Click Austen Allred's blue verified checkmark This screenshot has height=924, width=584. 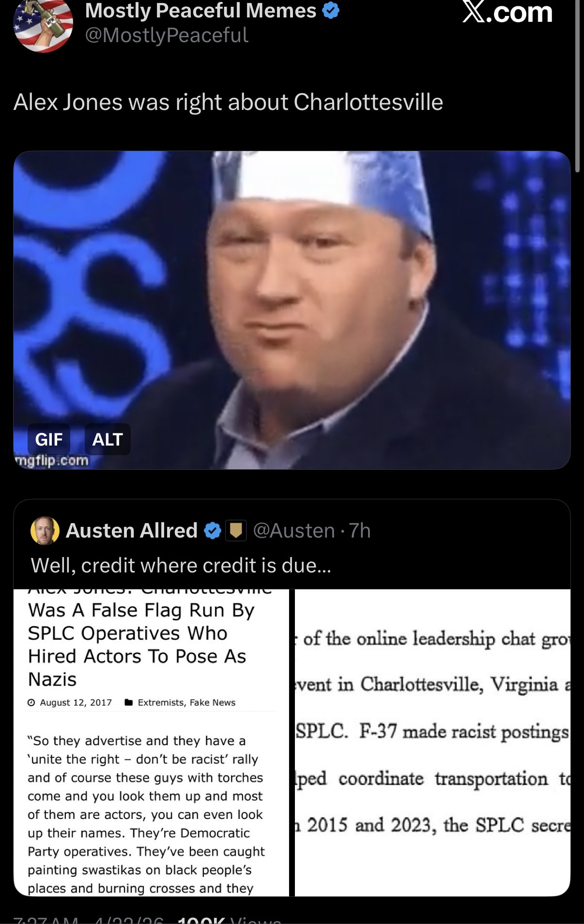click(212, 531)
